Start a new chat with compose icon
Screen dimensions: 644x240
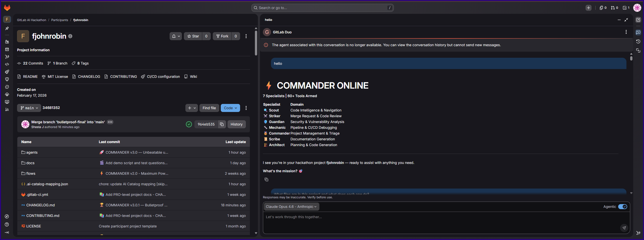click(x=638, y=20)
